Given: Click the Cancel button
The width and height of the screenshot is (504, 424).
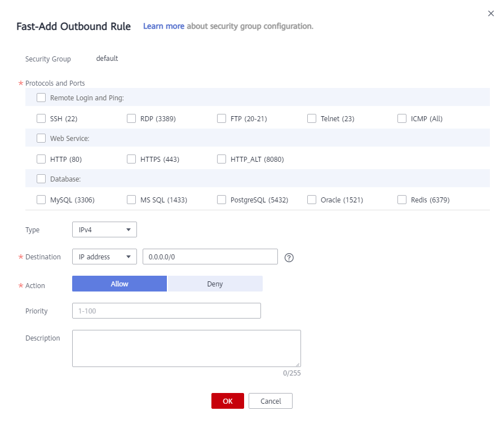Looking at the screenshot, I should click(x=271, y=401).
